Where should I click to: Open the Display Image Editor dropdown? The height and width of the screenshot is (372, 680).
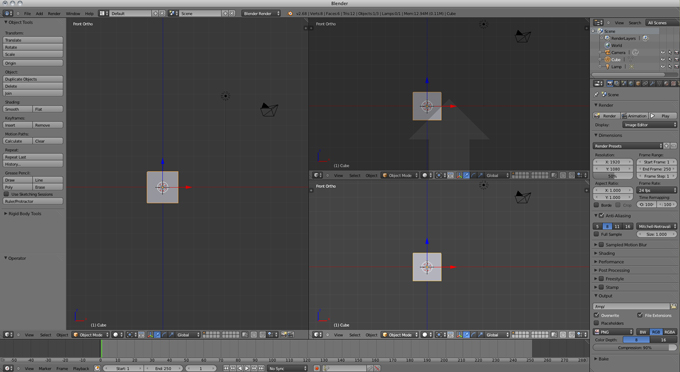[649, 125]
